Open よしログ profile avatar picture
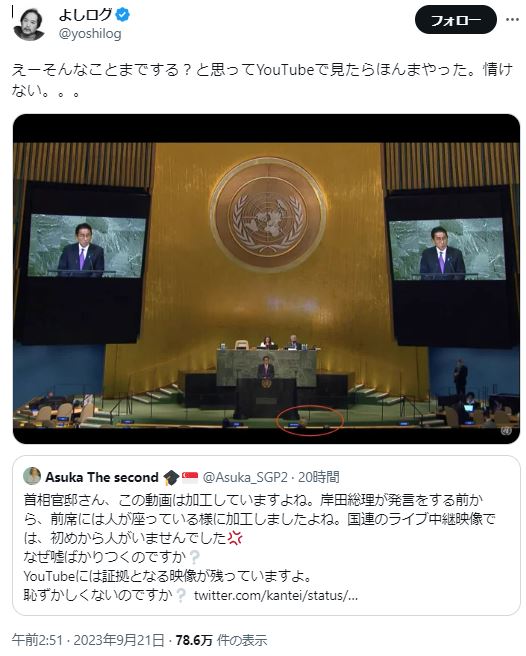This screenshot has width=526, height=656. pyautogui.click(x=29, y=24)
